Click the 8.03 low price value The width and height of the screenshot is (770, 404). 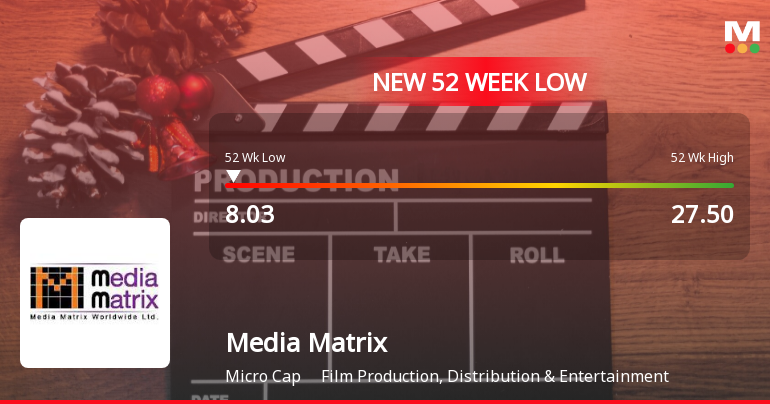pos(250,215)
